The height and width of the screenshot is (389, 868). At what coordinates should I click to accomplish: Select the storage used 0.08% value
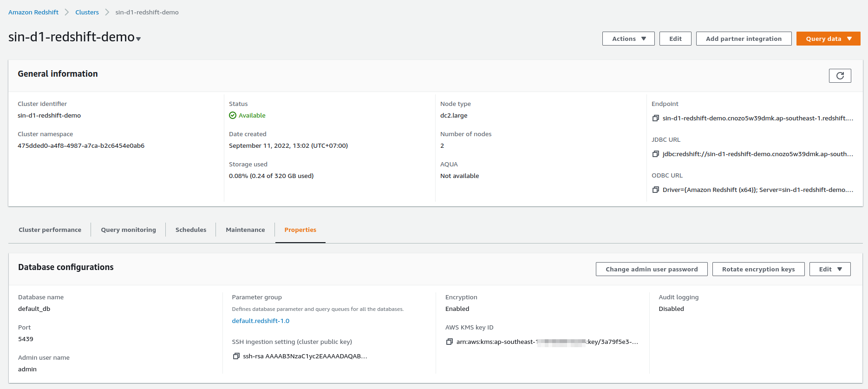pyautogui.click(x=271, y=176)
